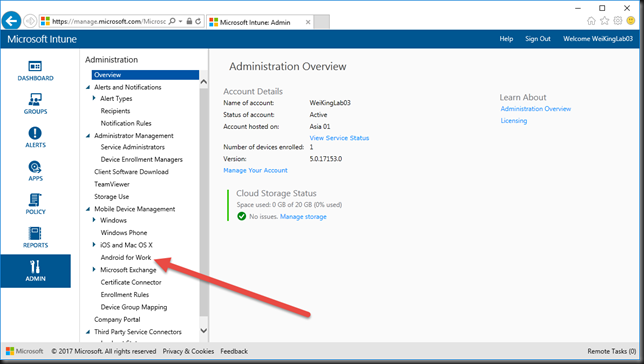The height and width of the screenshot is (364, 644).
Task: Expand the Windows node
Action: point(94,220)
